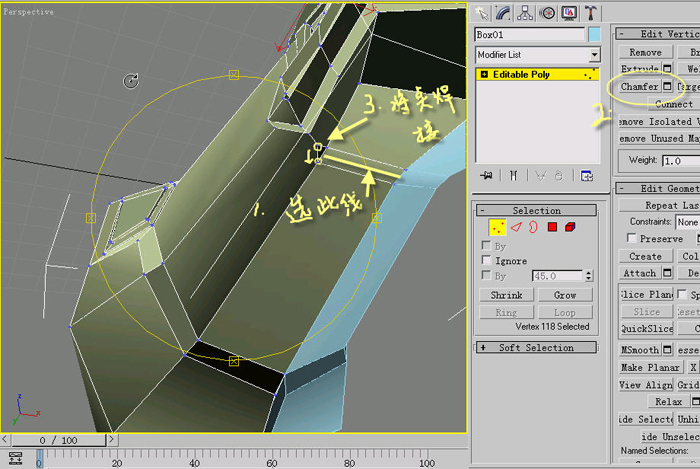Select Element sub-object level icon
The image size is (700, 469).
570,227
